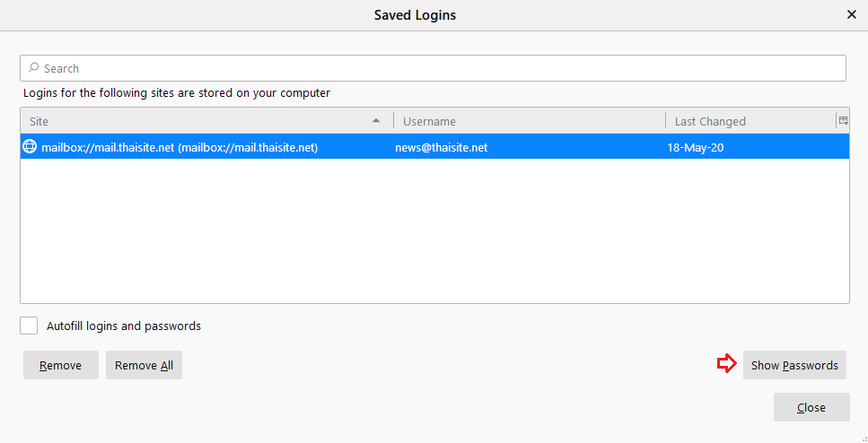
Task: Enable the Autofill logins and passwords checkbox
Action: pyautogui.click(x=29, y=326)
